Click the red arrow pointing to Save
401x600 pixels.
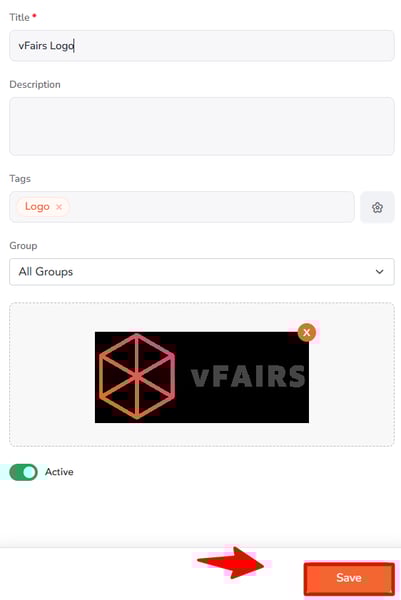pos(230,563)
